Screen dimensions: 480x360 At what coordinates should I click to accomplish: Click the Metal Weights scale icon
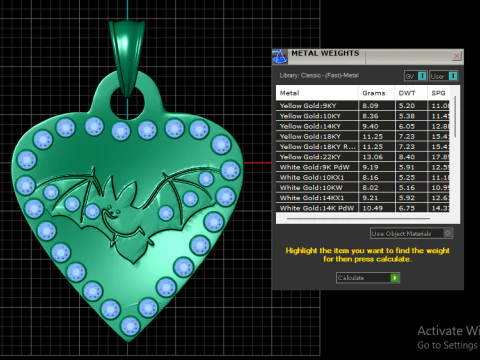click(279, 56)
